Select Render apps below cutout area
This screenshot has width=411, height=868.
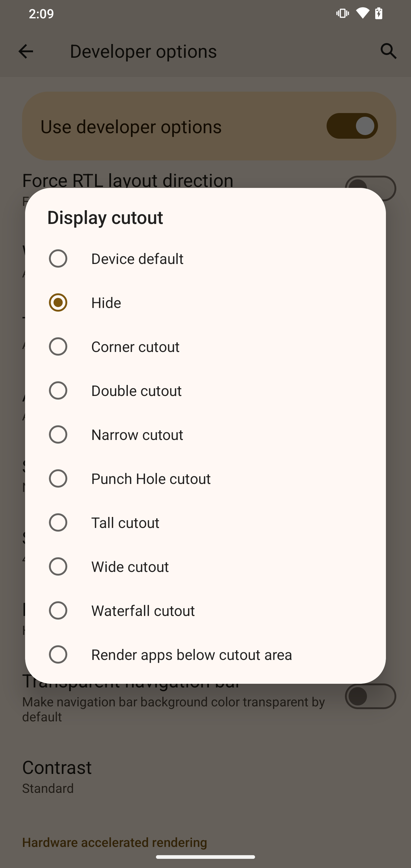pyautogui.click(x=58, y=655)
